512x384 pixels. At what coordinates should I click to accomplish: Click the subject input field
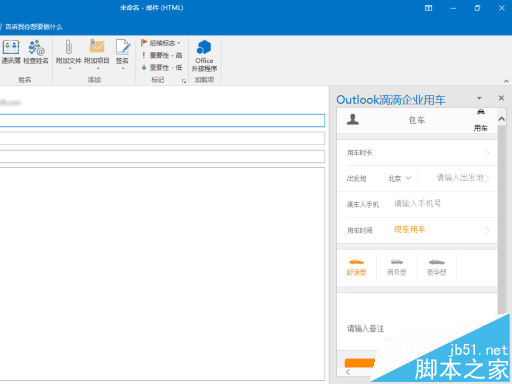tap(162, 156)
